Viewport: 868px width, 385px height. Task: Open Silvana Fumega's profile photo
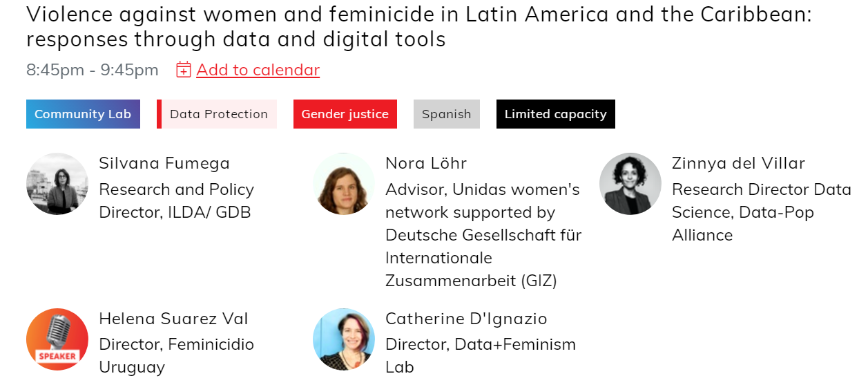pyautogui.click(x=57, y=184)
